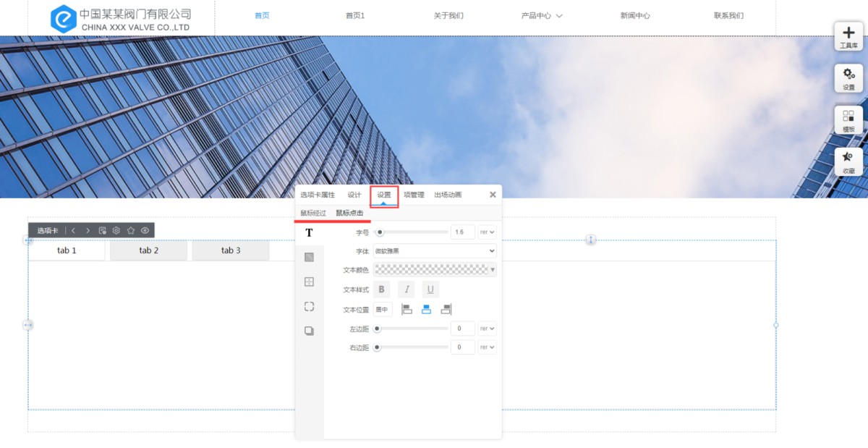Switch to the 项管理 tab
The image size is (868, 448).
414,195
